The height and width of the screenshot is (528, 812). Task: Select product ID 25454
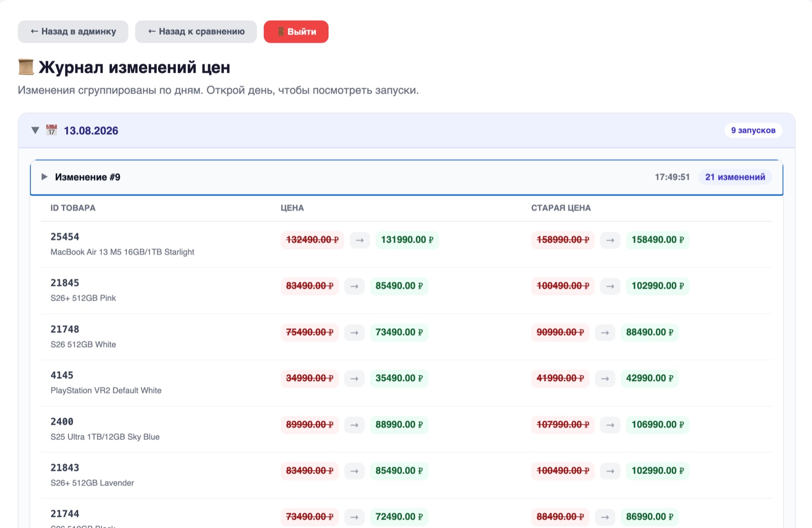pos(65,237)
